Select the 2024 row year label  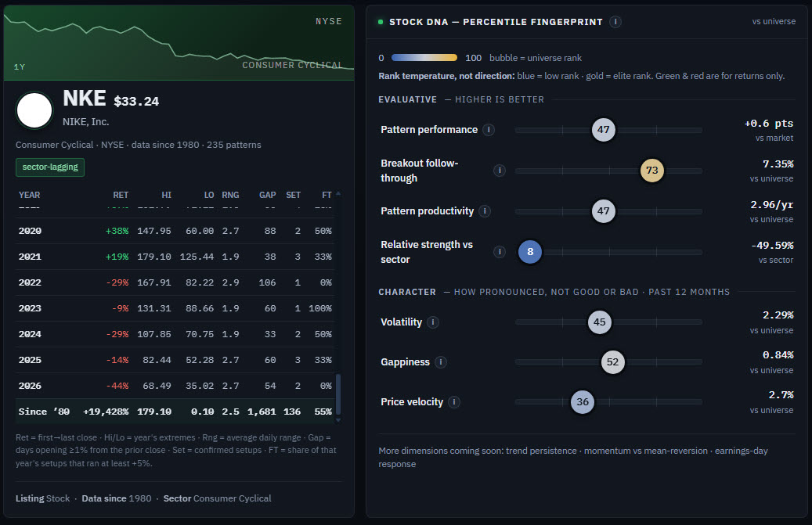[30, 335]
